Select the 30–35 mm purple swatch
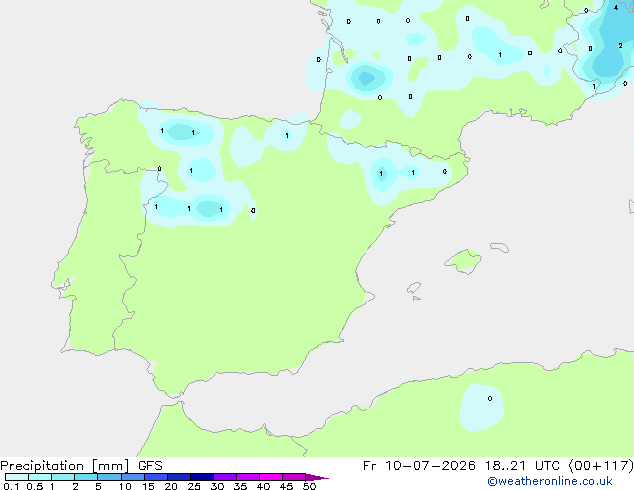This screenshot has width=634, height=490. coord(224,477)
